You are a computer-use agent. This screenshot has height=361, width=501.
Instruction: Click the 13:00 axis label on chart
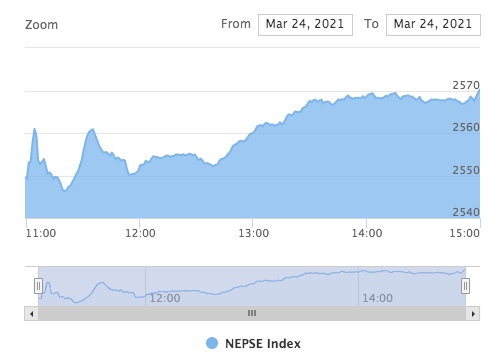click(x=254, y=233)
